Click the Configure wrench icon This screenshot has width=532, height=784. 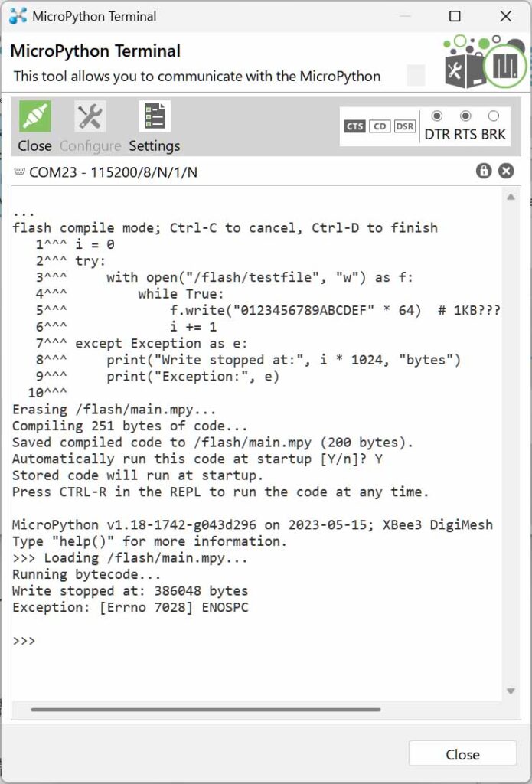pos(90,116)
